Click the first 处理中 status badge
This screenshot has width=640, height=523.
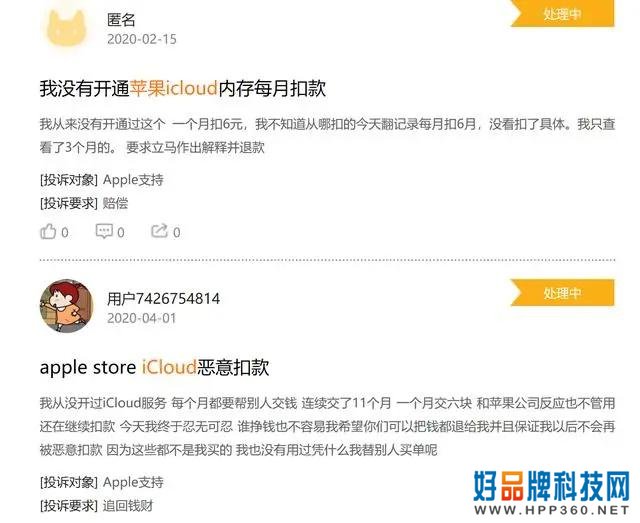pyautogui.click(x=562, y=14)
